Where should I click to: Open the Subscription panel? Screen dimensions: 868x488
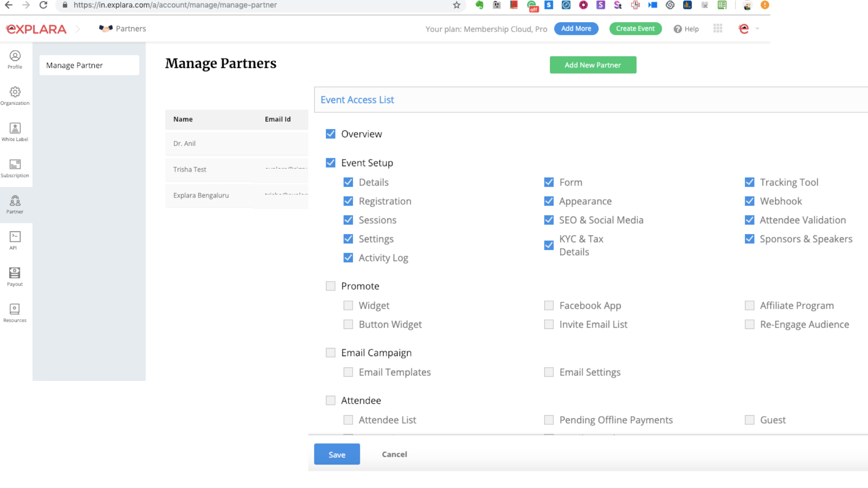click(x=15, y=168)
